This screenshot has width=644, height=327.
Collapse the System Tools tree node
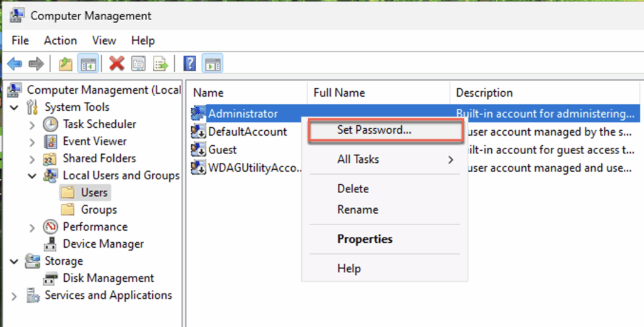(14, 108)
